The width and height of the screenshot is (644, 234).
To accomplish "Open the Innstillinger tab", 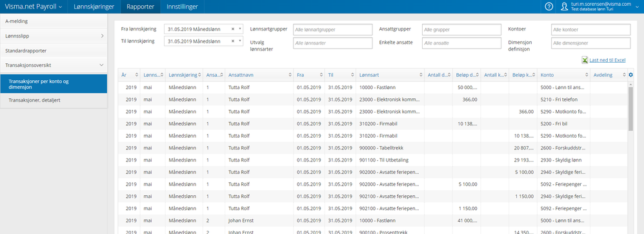I will click(182, 6).
